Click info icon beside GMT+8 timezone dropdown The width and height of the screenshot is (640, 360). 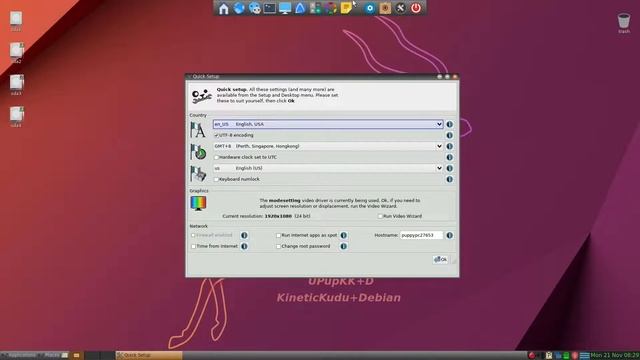pos(449,146)
